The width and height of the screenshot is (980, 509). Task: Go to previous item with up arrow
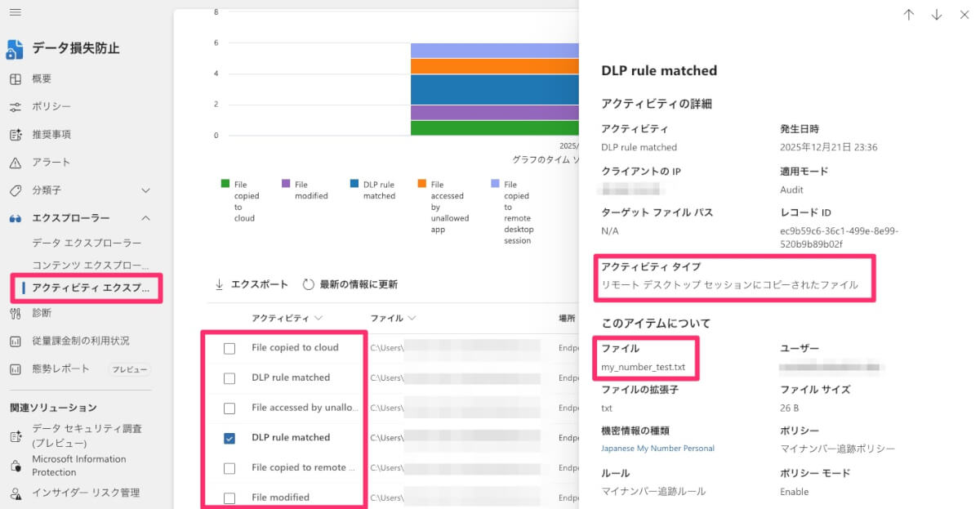908,15
